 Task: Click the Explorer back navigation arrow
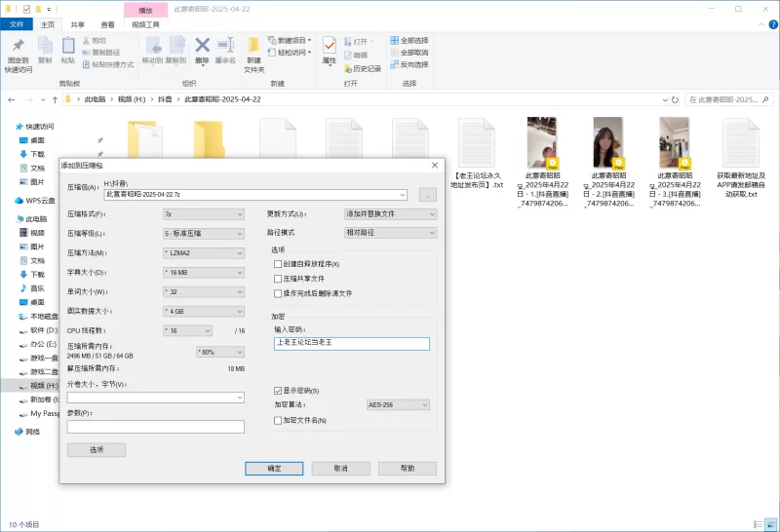tap(12, 100)
